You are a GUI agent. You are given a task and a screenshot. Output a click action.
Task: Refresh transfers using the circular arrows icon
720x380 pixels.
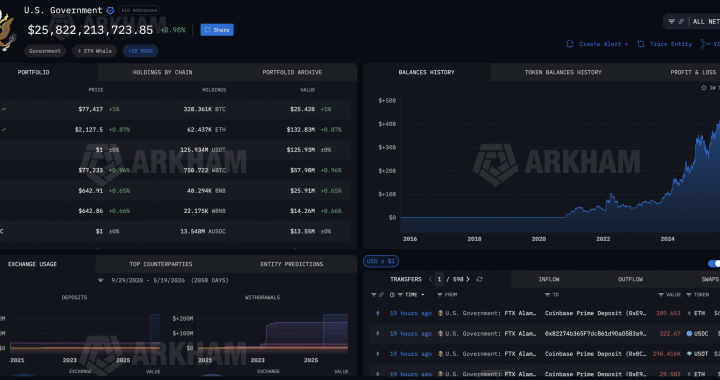point(479,279)
